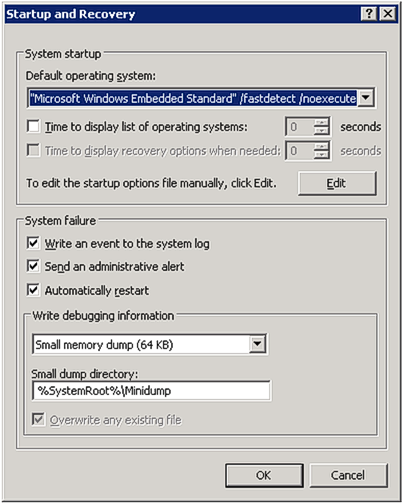403x504 pixels.
Task: Expand the Small memory dump dropdown arrow
Action: pyautogui.click(x=258, y=344)
